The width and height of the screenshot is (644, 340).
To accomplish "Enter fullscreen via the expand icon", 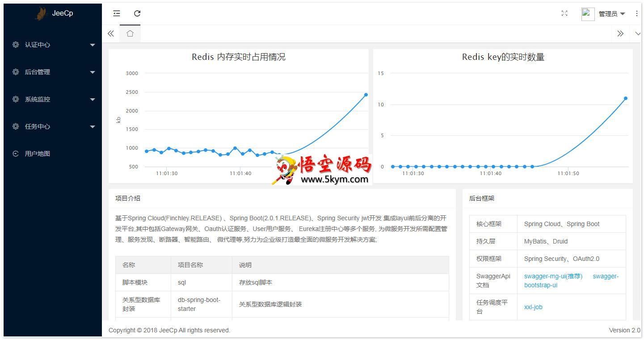I will coord(564,13).
